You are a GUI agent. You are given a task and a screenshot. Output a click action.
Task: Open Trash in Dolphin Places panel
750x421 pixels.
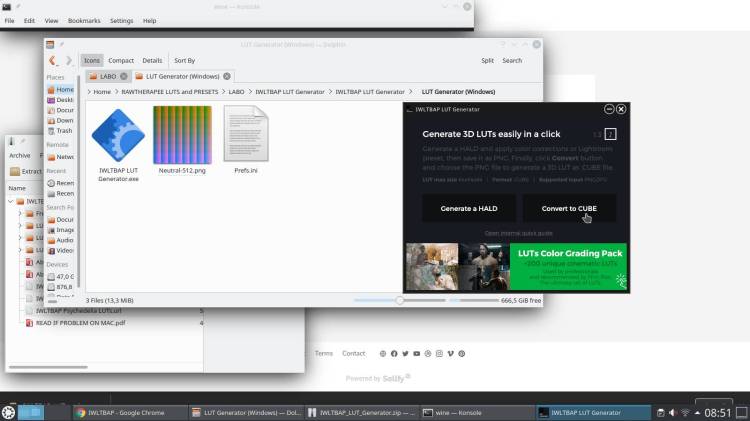(61, 131)
